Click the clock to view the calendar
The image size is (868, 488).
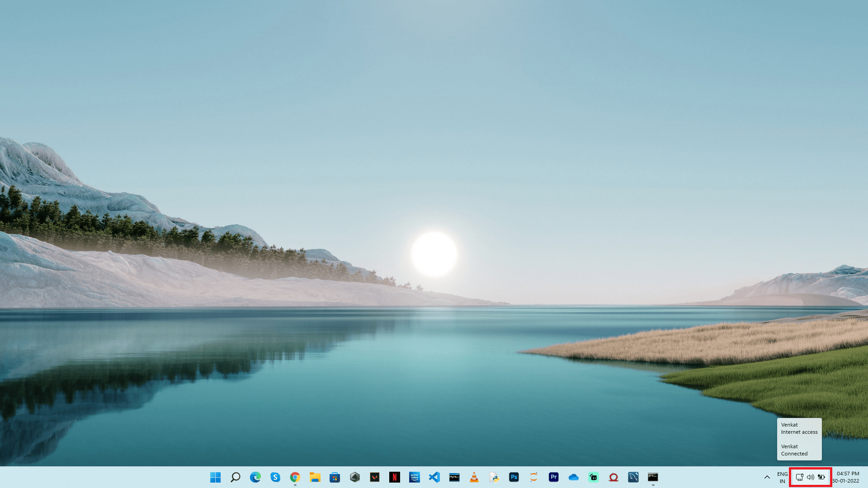(846, 477)
